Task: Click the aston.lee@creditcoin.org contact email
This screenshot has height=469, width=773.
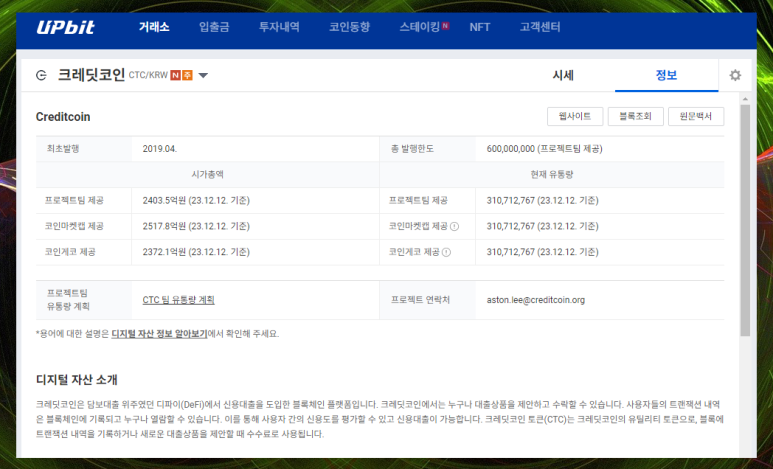Action: [536, 300]
